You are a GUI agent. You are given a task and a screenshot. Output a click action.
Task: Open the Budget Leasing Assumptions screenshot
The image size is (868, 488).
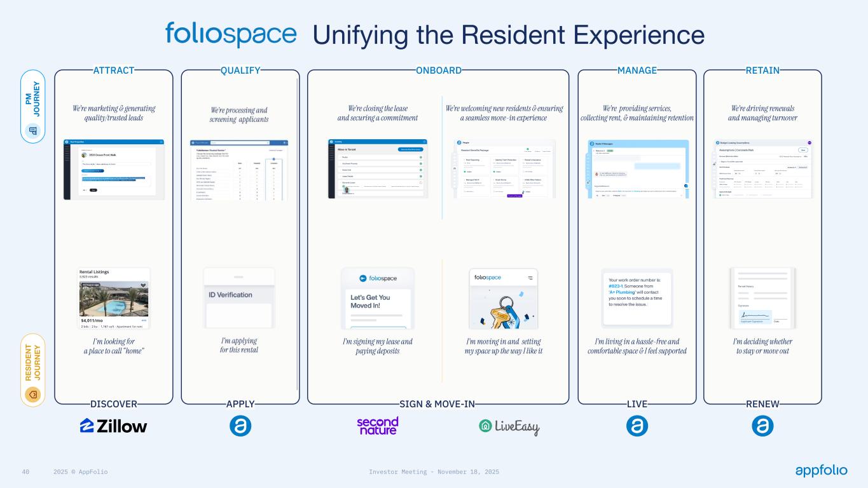coord(762,169)
